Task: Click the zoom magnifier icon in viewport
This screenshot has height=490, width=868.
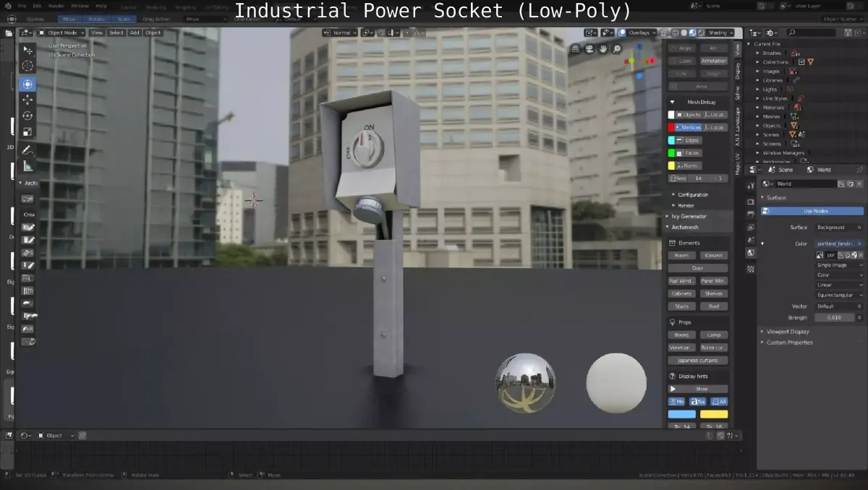Action: (x=616, y=49)
